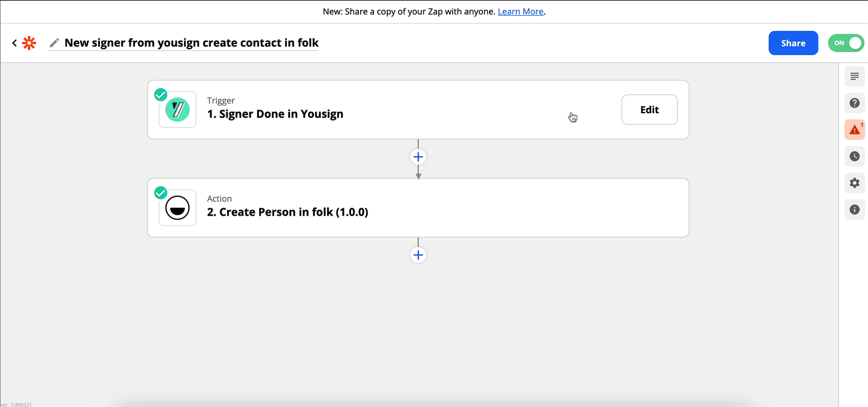Click the Share button
Image resolution: width=868 pixels, height=407 pixels.
[793, 43]
